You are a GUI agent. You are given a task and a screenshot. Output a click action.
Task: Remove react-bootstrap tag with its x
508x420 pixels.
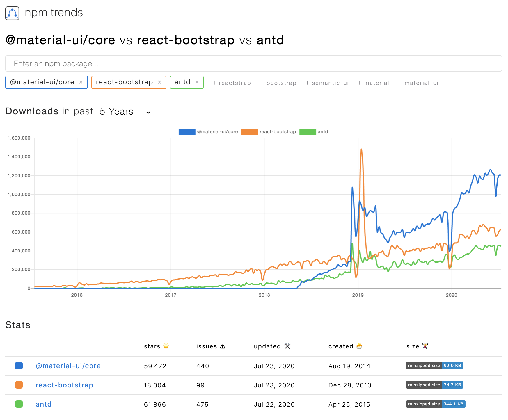[159, 82]
